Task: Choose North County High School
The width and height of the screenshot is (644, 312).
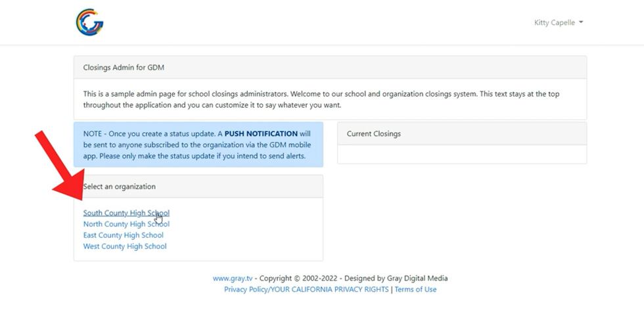Action: coord(126,224)
